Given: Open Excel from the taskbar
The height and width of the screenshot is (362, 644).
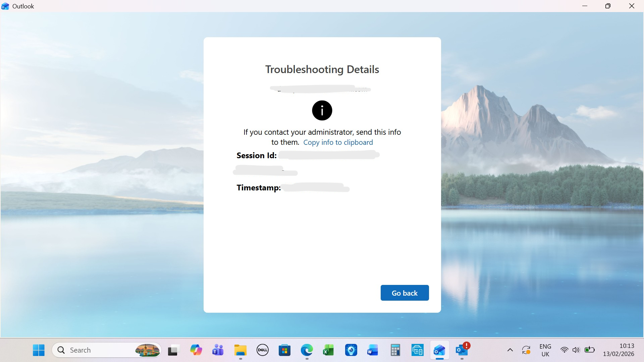Looking at the screenshot, I should (x=328, y=350).
